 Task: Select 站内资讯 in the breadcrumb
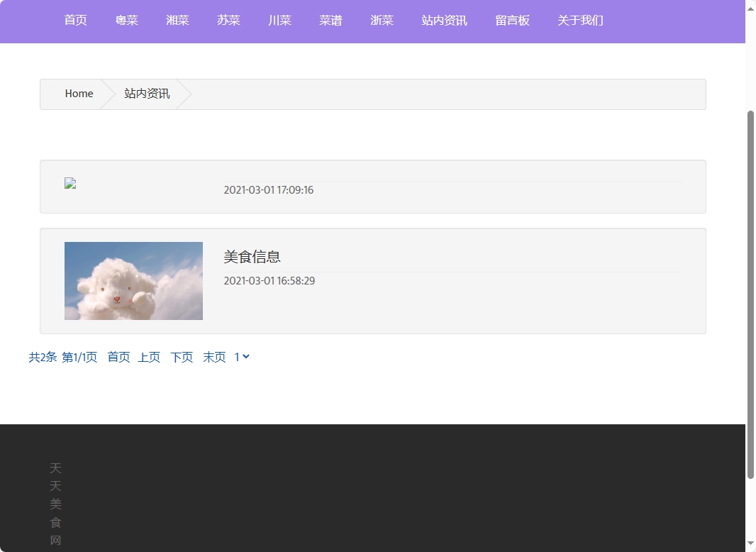point(145,93)
